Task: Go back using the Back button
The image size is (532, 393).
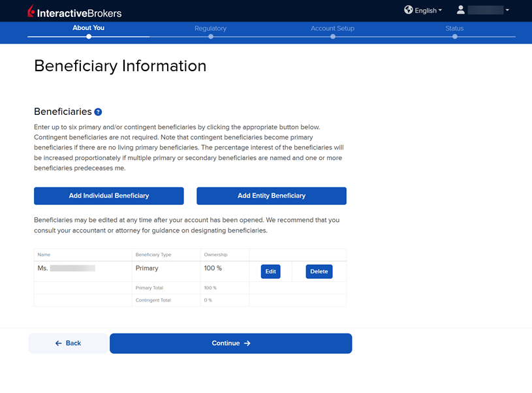Action: tap(68, 343)
